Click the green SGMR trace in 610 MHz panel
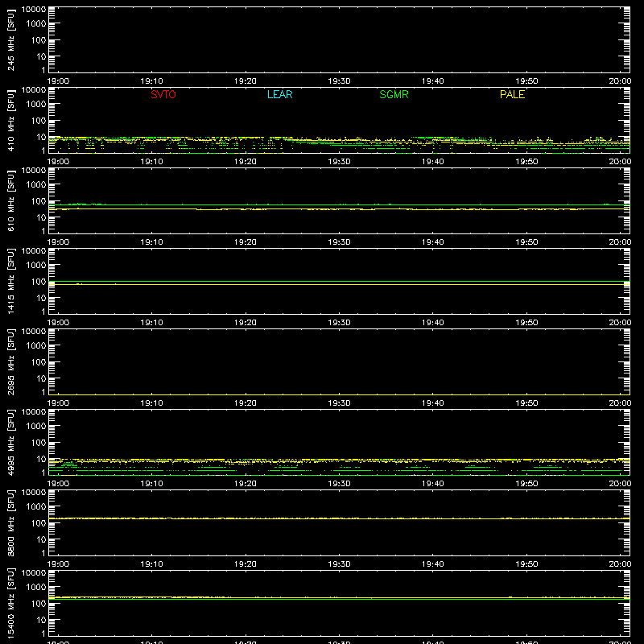Screen dimensions: 644x644 tap(339, 204)
